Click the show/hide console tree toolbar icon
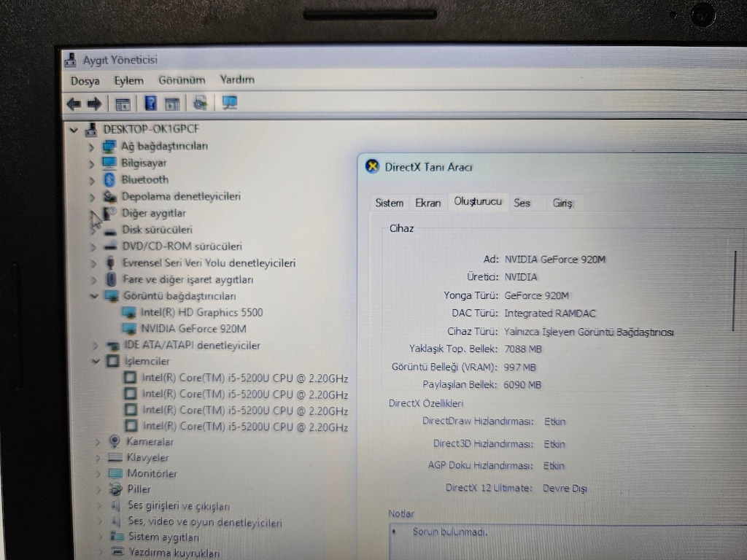The height and width of the screenshot is (560, 747). pos(123,104)
